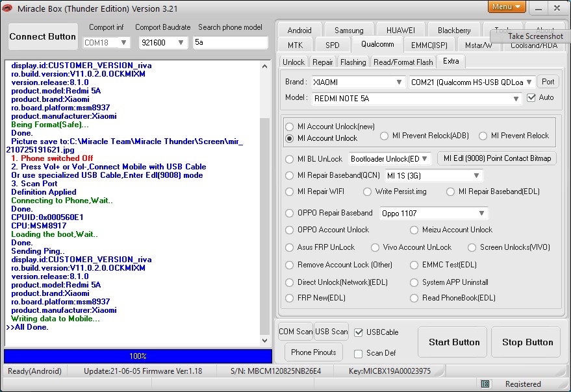Select Asus FRP UnLock radio
This screenshot has height=392, width=571.
289,247
